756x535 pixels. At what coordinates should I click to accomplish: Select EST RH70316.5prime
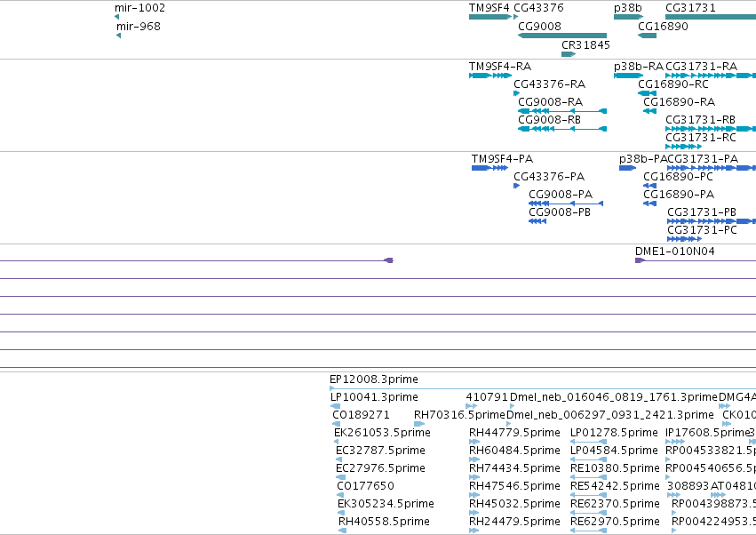[419, 424]
